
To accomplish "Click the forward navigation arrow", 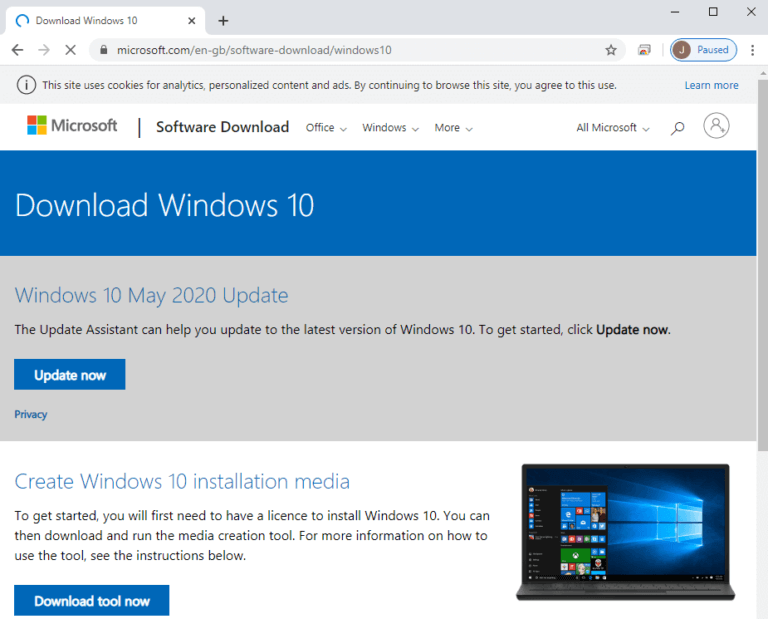I will click(x=44, y=50).
